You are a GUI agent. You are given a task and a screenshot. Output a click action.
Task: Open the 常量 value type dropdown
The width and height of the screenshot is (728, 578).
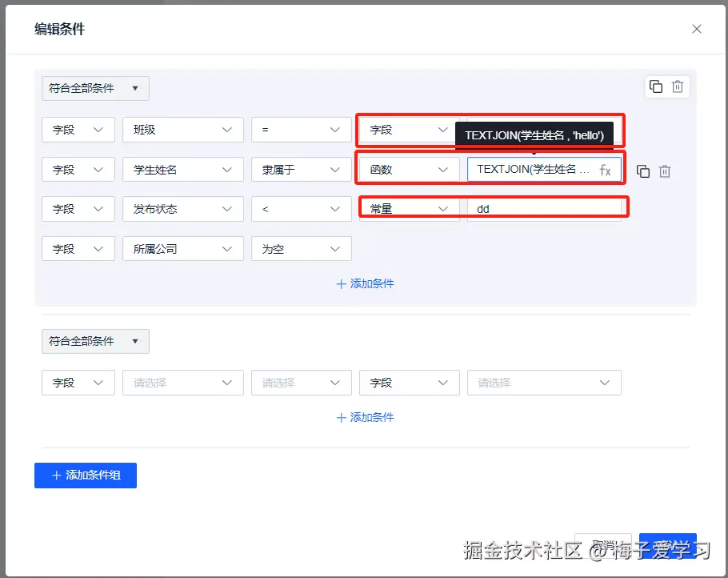pos(409,209)
